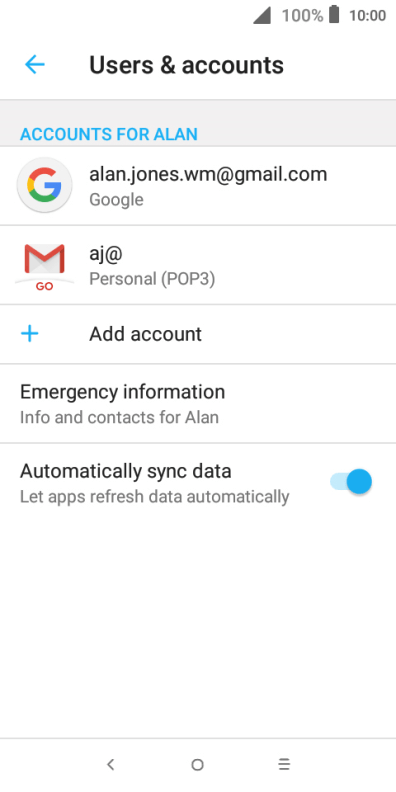The image size is (396, 792).
Task: Tap the Gmail Go envelope icon
Action: [44, 266]
